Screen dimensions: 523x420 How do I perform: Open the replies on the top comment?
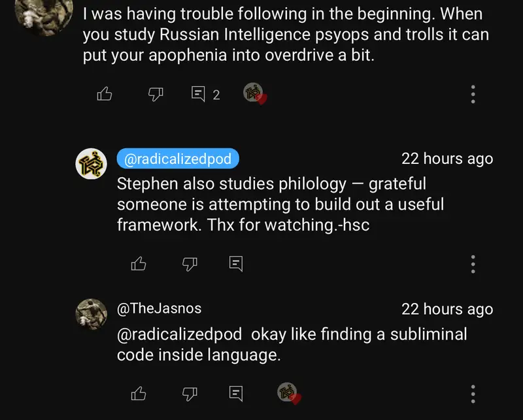pos(205,95)
